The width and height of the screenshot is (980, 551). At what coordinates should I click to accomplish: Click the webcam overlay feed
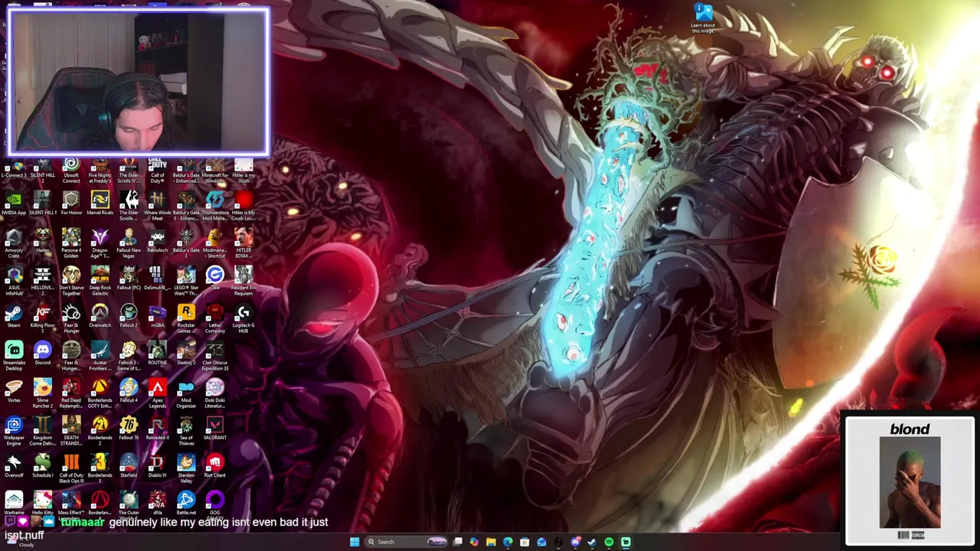pyautogui.click(x=139, y=82)
